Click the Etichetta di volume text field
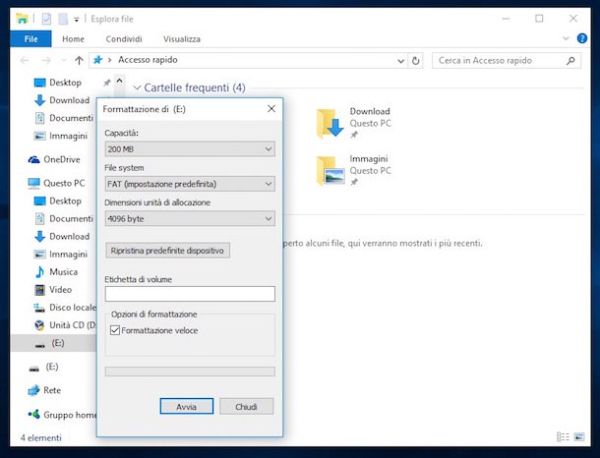The height and width of the screenshot is (458, 600). click(x=189, y=294)
